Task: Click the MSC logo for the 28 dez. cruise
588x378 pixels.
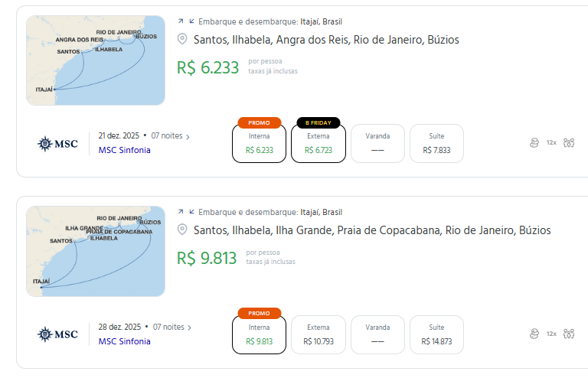Action: click(x=57, y=334)
